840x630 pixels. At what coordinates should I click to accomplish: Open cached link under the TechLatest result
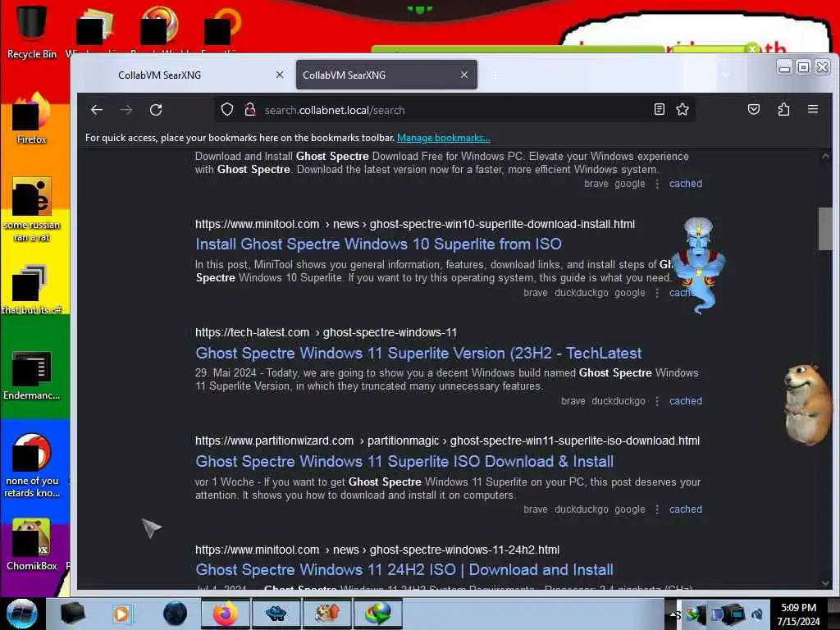coord(685,401)
